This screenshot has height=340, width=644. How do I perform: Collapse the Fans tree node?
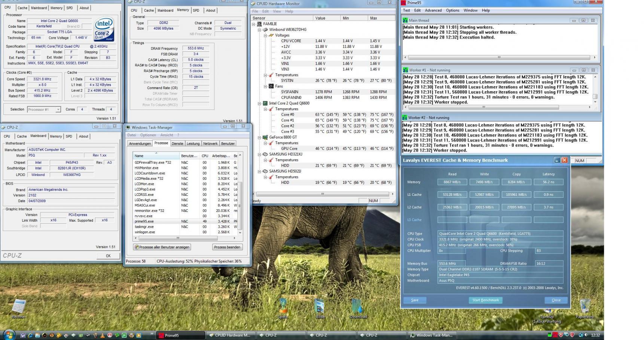[266, 86]
